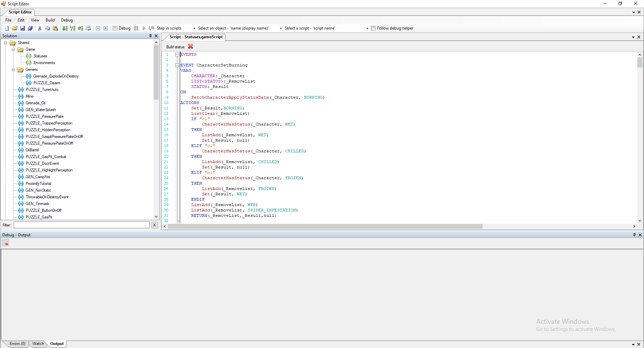Open a script file using folder icon
The height and width of the screenshot is (348, 644).
coord(15,28)
